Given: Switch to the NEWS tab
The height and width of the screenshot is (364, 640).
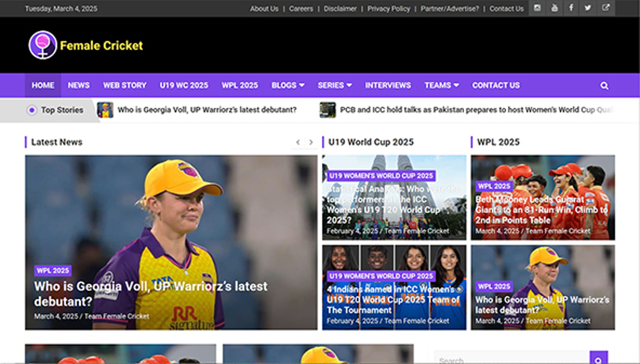Looking at the screenshot, I should click(78, 85).
